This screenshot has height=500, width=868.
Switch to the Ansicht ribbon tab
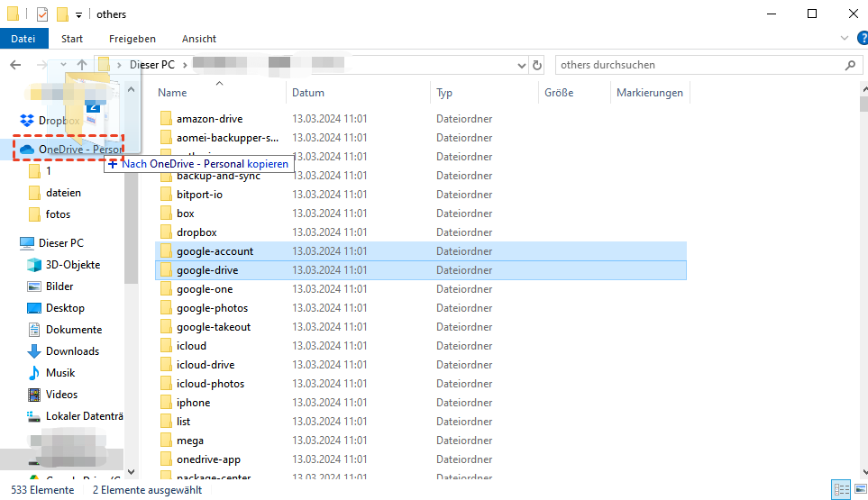[198, 39]
